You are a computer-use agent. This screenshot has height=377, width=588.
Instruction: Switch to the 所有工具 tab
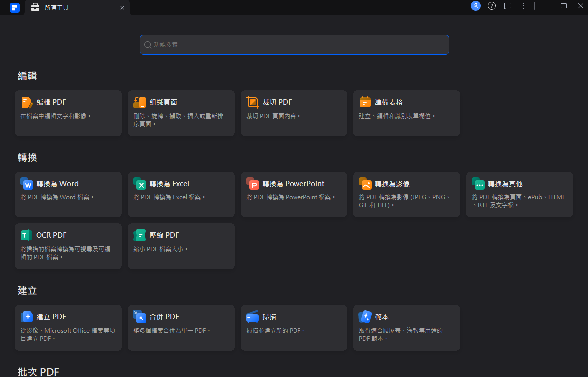coord(77,8)
